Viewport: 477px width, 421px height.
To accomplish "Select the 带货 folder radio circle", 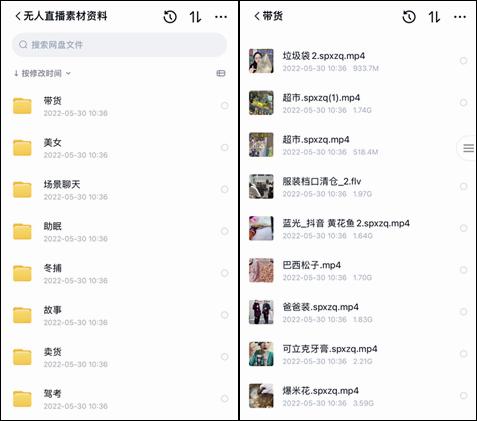I will coord(225,106).
